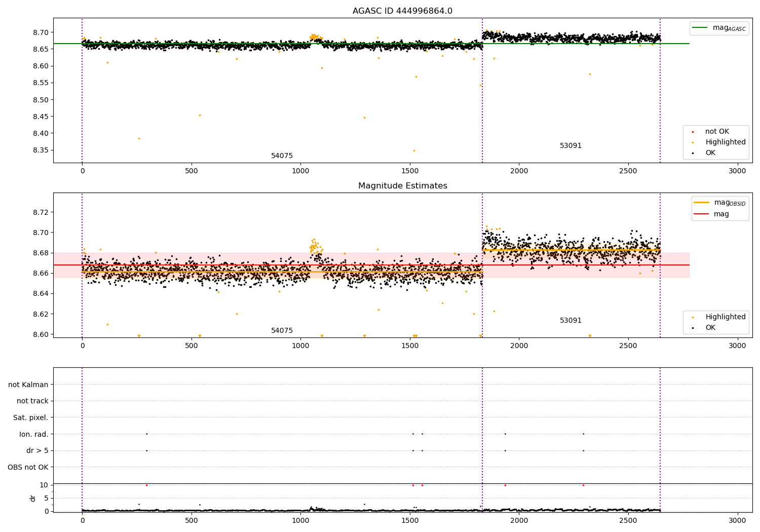Click the red dr marker near x 1940

tap(505, 485)
